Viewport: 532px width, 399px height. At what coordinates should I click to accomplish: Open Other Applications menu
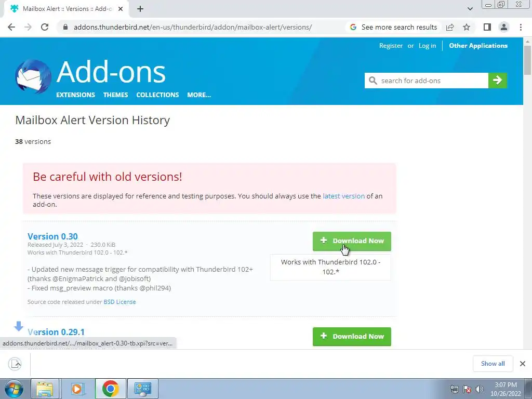pos(478,46)
